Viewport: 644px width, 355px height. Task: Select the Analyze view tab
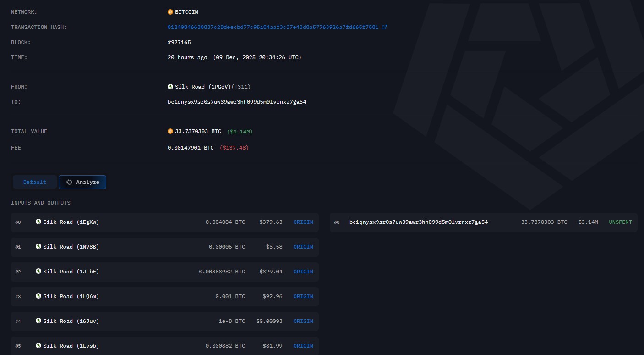(82, 182)
